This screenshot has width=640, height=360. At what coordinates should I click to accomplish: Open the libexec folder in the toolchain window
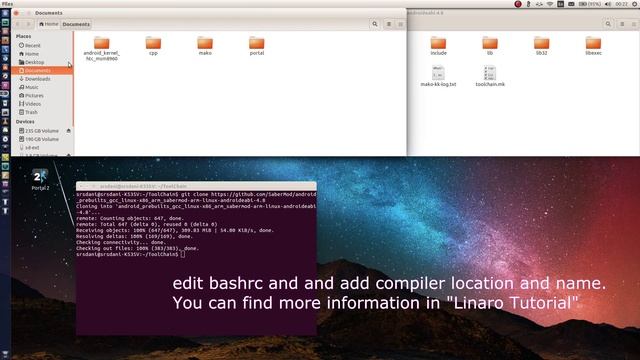593,46
